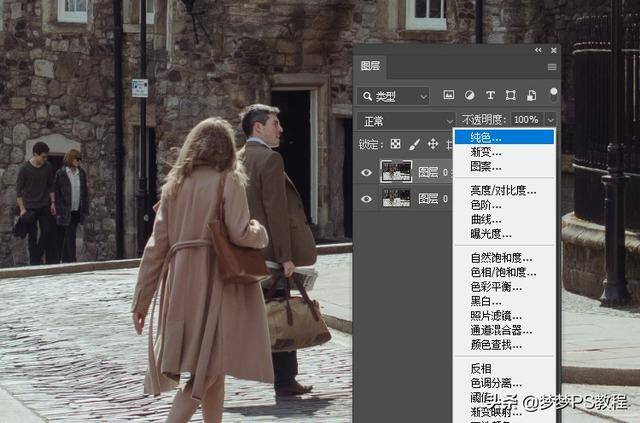Lock image pixels brush icon

click(414, 144)
